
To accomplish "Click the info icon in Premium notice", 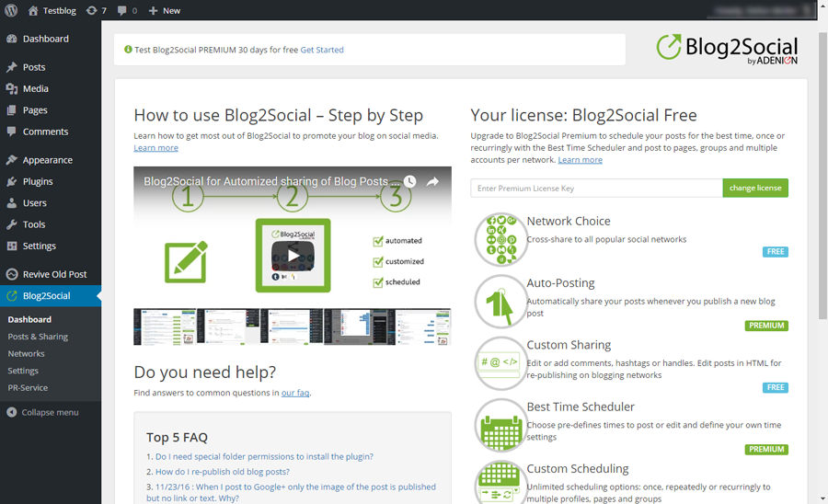I will tap(128, 49).
